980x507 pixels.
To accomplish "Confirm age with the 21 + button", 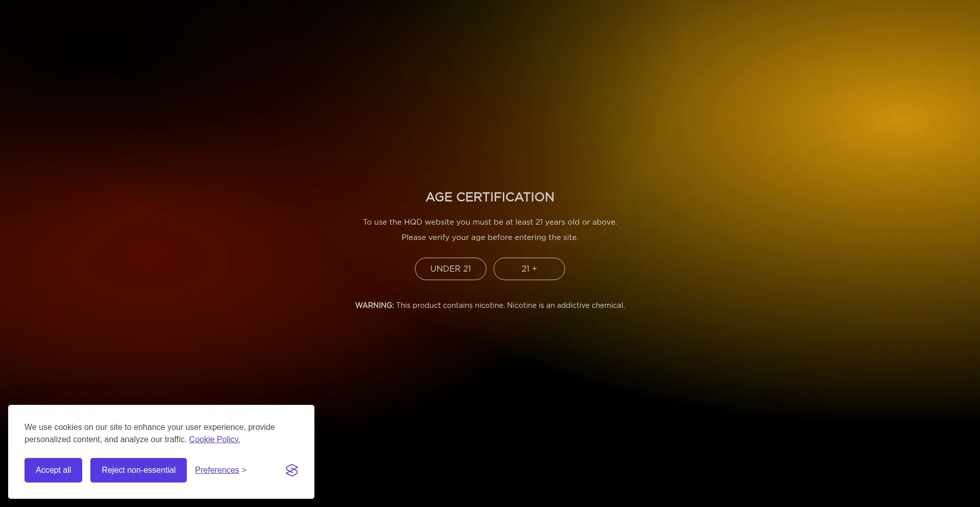I will coord(529,269).
